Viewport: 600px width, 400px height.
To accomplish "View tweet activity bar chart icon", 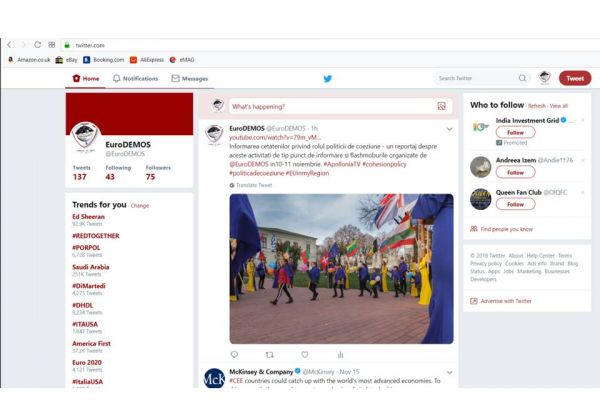I will pos(340,355).
